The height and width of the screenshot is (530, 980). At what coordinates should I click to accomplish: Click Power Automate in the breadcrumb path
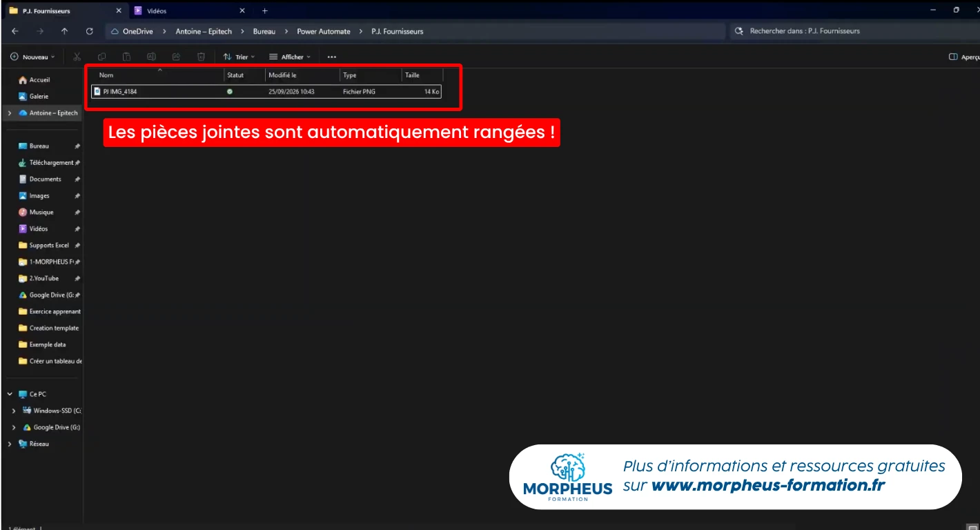pyautogui.click(x=324, y=31)
